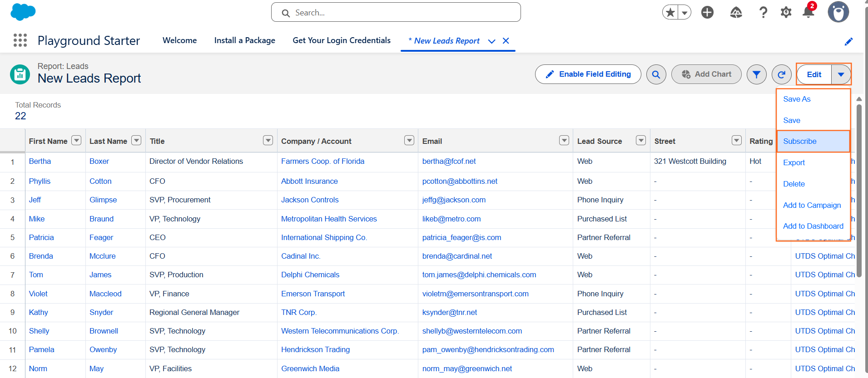Collapse the Edit dropdown arrow menu
Screen dimensions: 868x378
841,74
